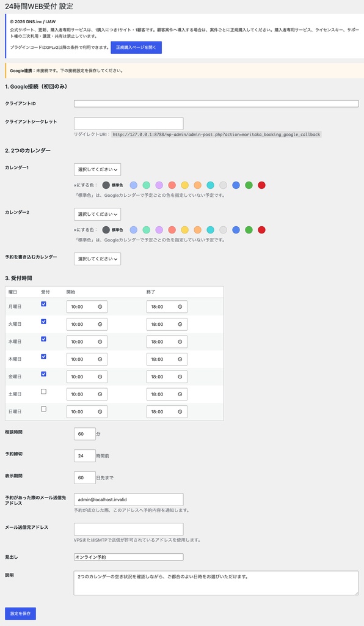Open clock picker for Wednesday end time
Screen dimensions: 364x626
click(180, 342)
